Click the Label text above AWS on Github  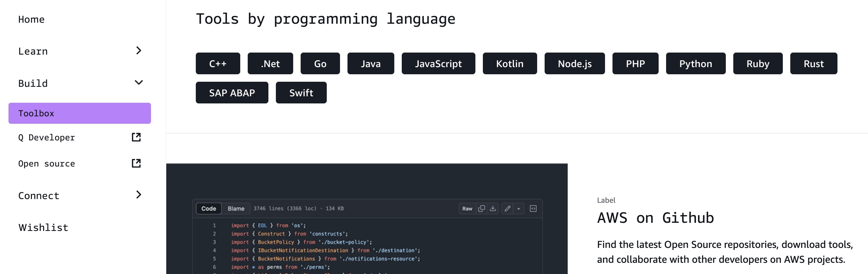click(606, 200)
